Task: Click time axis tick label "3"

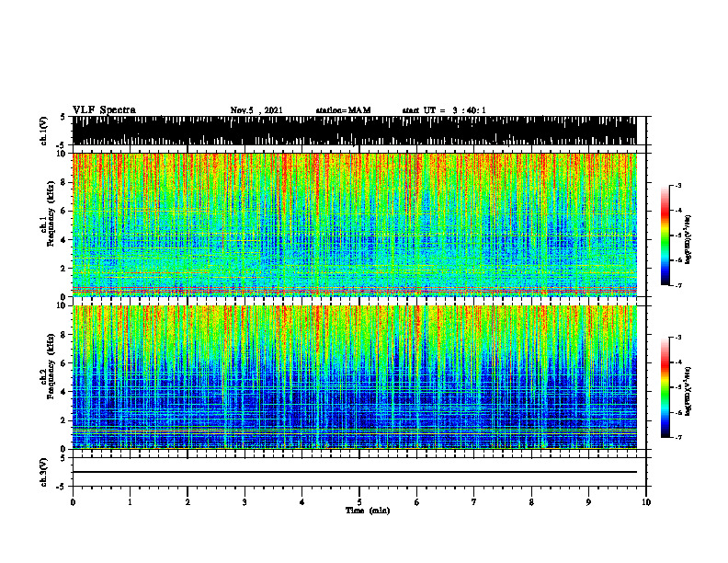Action: pyautogui.click(x=245, y=502)
